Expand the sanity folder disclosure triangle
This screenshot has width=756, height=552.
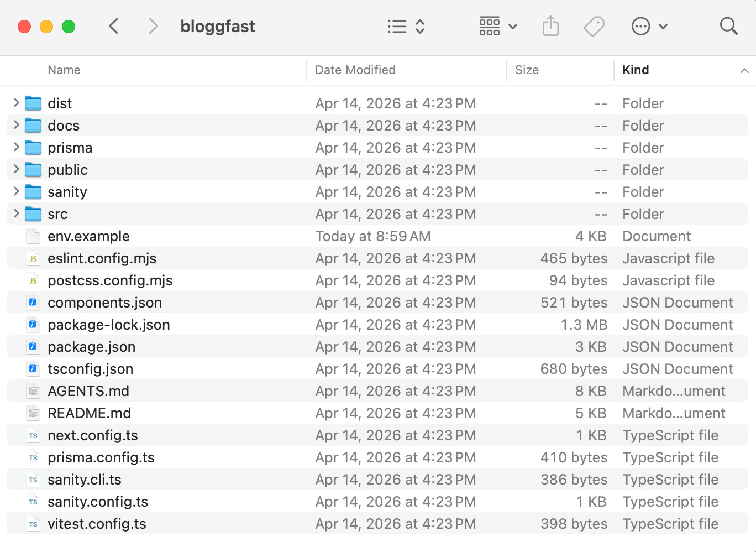(15, 191)
